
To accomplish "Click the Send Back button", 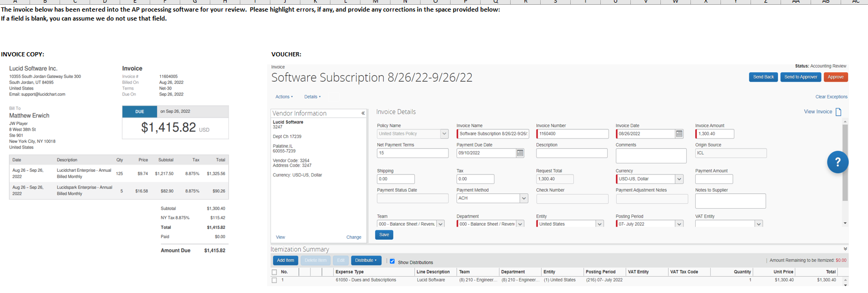I will pos(764,77).
